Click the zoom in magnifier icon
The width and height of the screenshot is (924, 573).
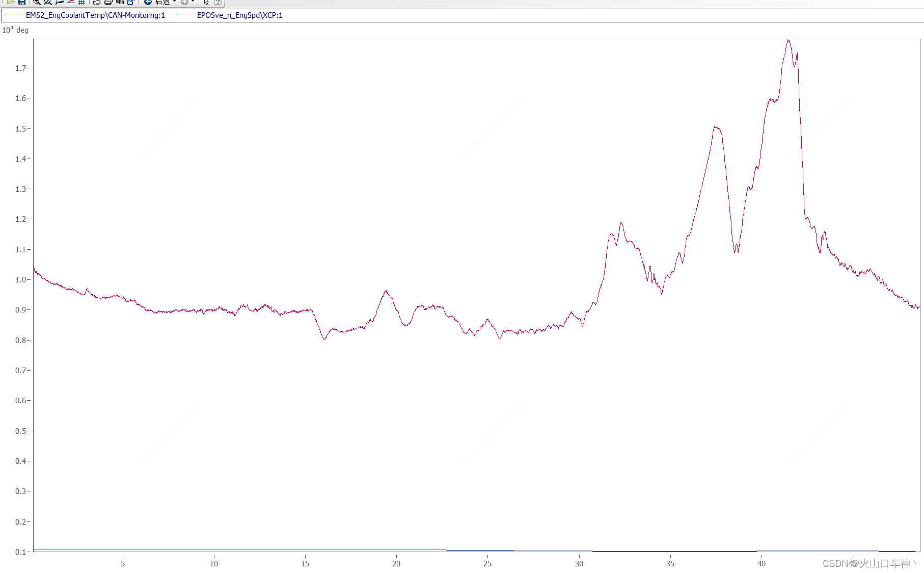pyautogui.click(x=37, y=2)
